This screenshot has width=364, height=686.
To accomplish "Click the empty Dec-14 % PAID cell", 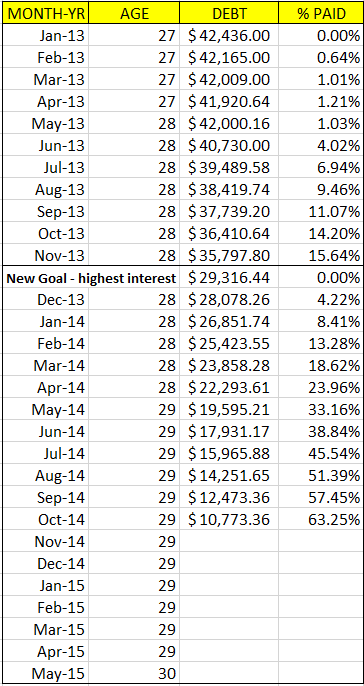I will click(x=321, y=564).
